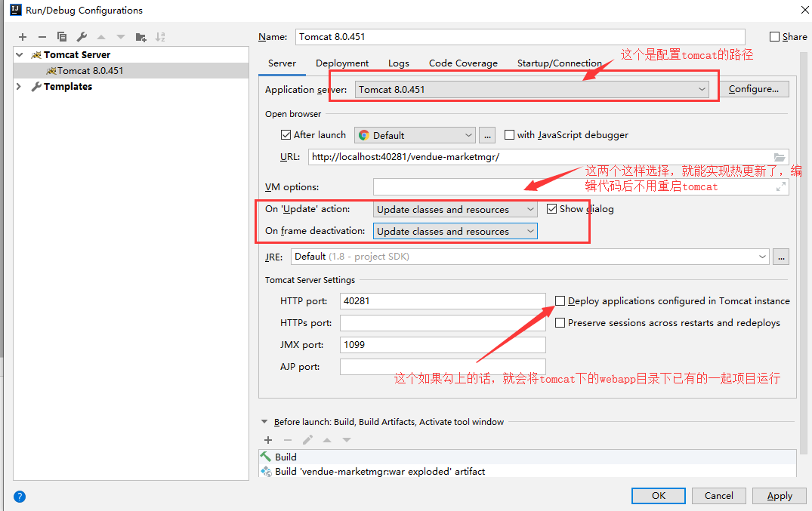Click the Cancel button
This screenshot has width=812, height=511.
[719, 495]
